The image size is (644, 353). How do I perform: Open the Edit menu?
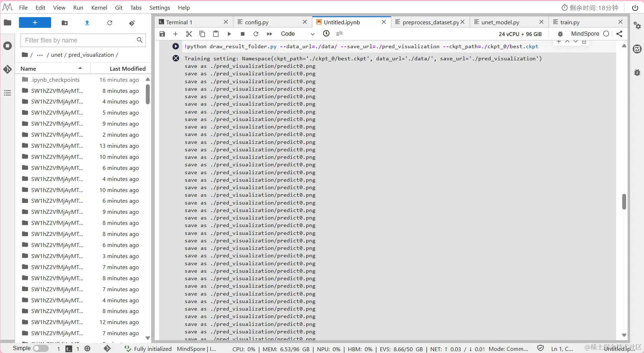[x=40, y=8]
